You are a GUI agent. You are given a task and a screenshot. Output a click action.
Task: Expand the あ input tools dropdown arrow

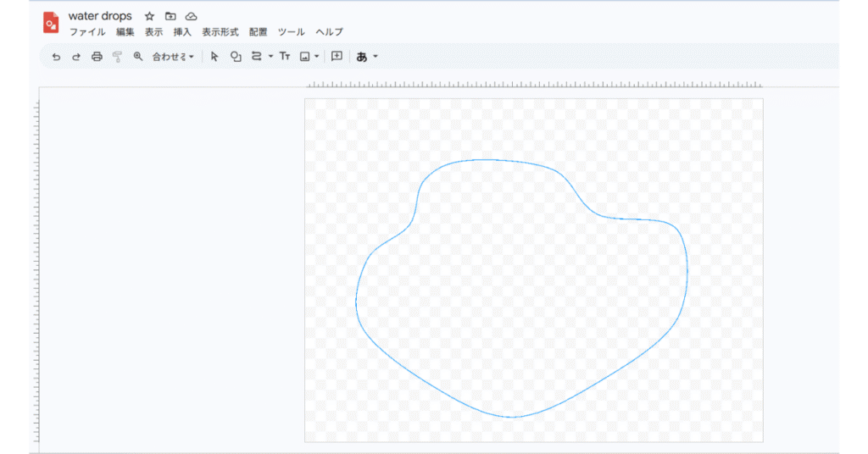click(x=376, y=57)
